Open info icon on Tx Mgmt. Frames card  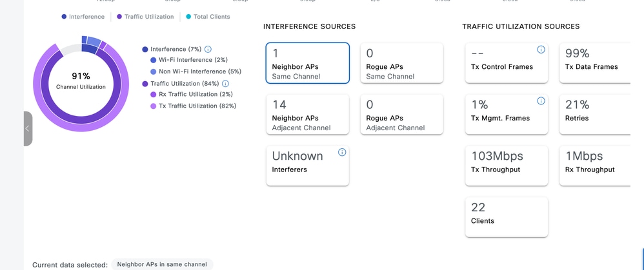coord(541,101)
